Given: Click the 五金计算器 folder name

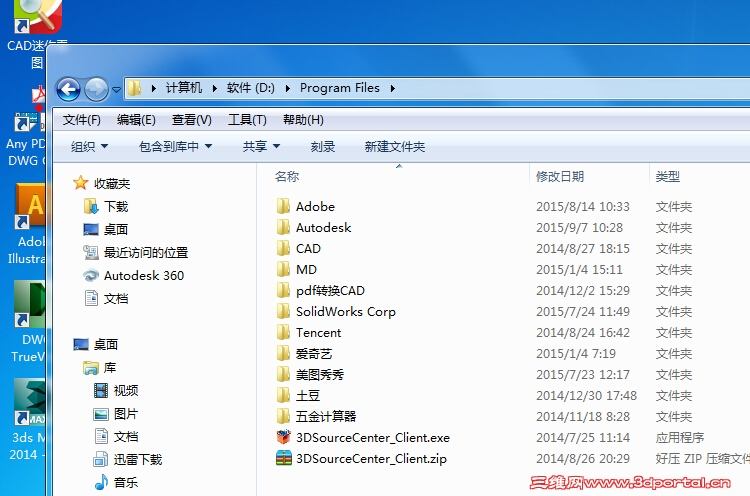Looking at the screenshot, I should click(x=326, y=417).
